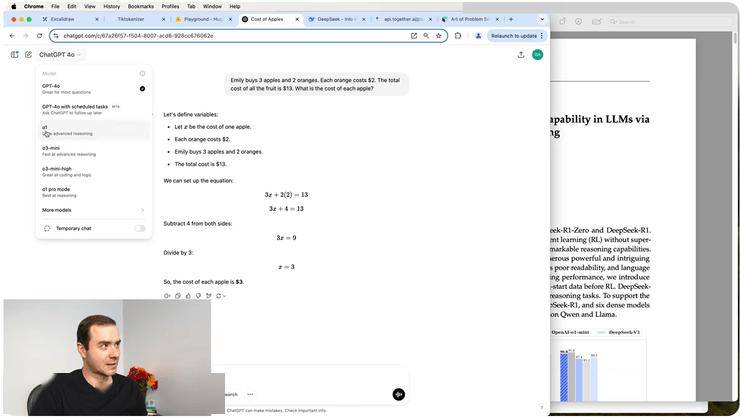Image resolution: width=740 pixels, height=417 pixels.
Task: Open the ChatGPT sidebar panel icon
Action: point(15,55)
